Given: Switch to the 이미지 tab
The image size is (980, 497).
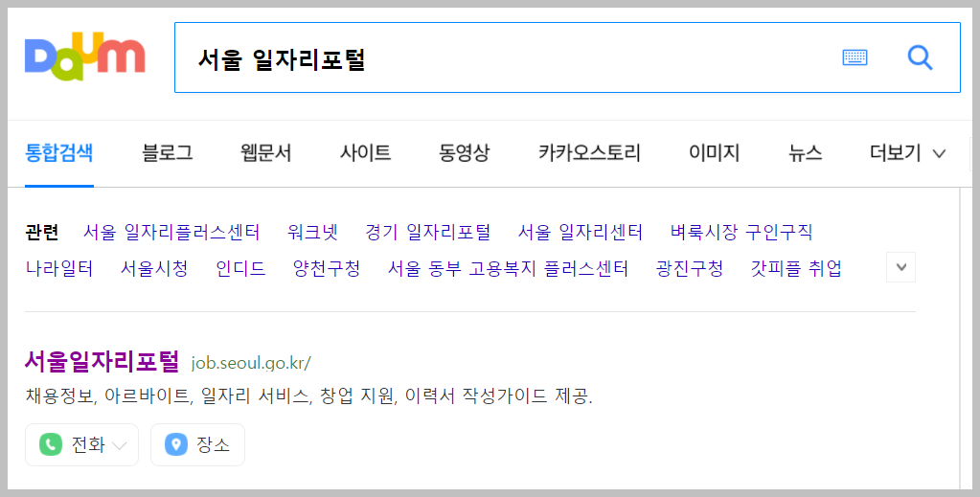Looking at the screenshot, I should click(x=715, y=152).
